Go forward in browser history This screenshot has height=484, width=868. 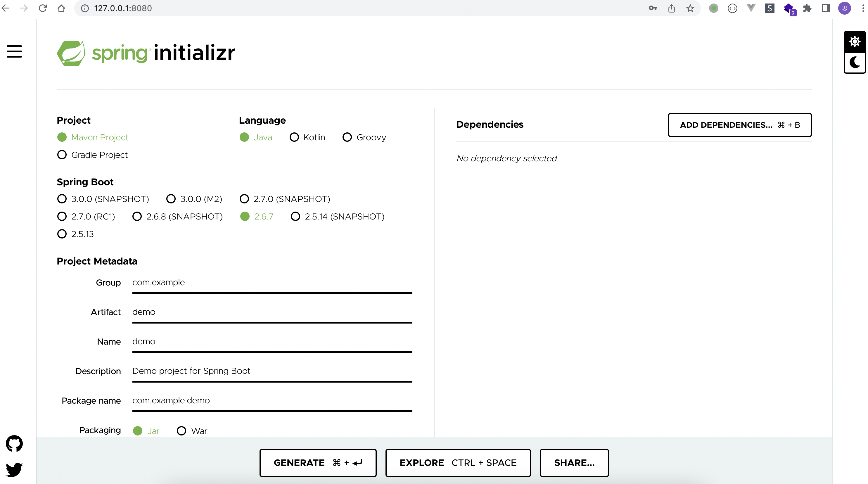point(24,8)
